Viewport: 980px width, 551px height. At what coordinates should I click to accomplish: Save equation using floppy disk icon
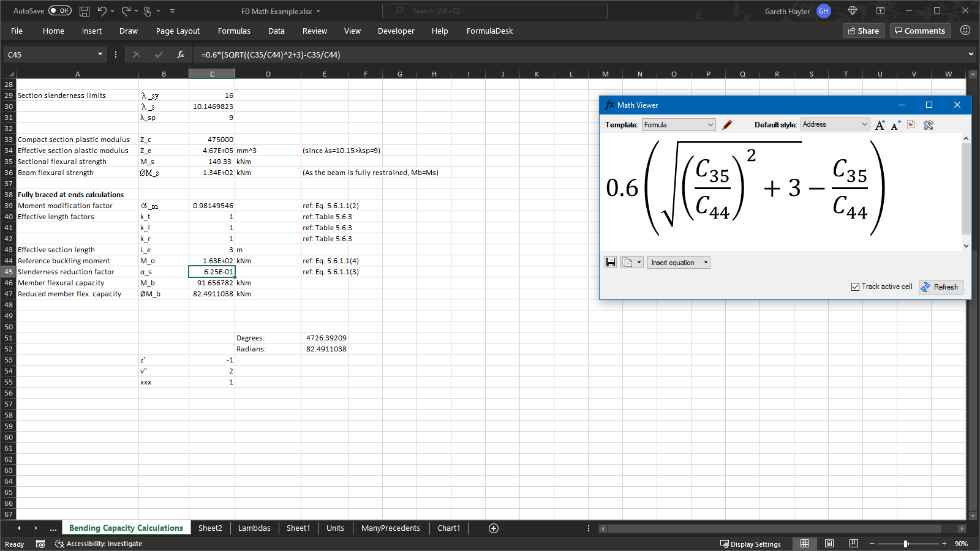(611, 263)
